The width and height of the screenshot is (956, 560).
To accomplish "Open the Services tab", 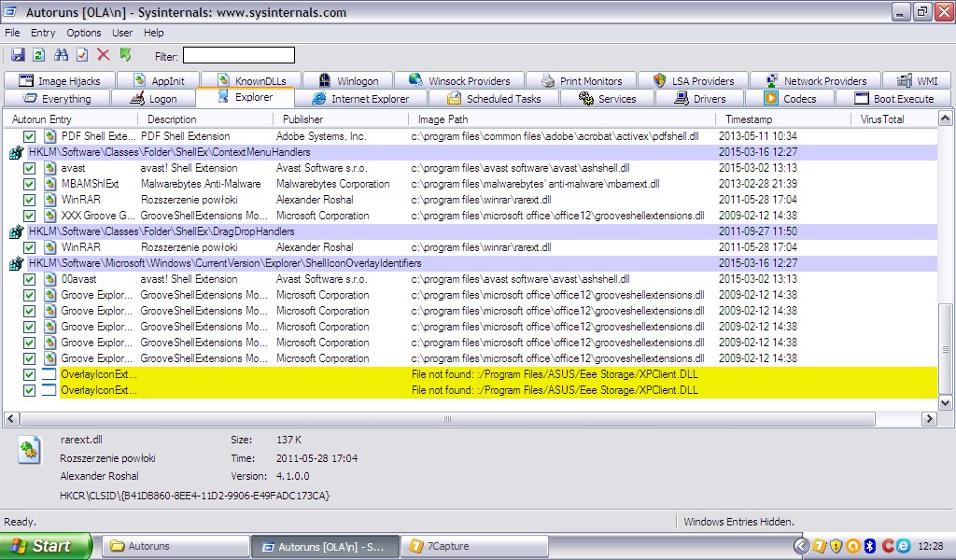I will tap(607, 99).
